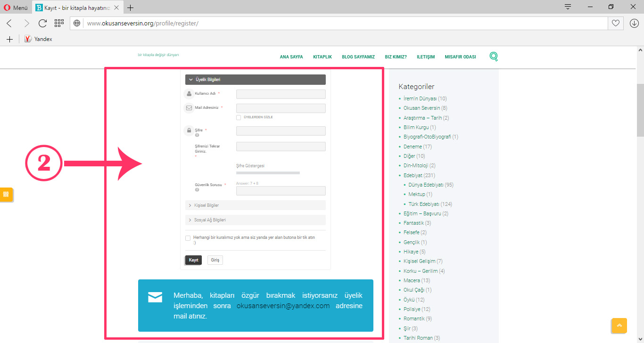Screen dimensions: 644x343
Task: Open the Türk Edebiyatı category link
Action: tap(423, 204)
